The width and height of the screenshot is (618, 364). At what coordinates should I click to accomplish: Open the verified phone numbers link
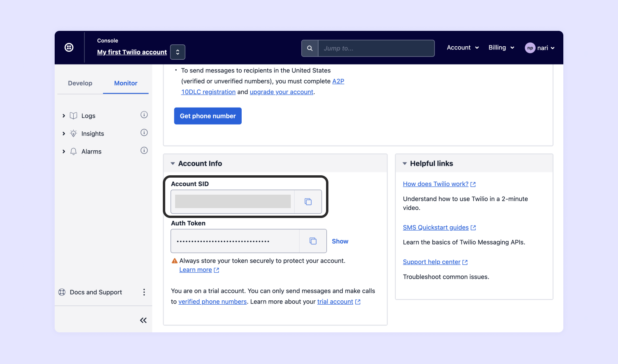click(x=213, y=301)
